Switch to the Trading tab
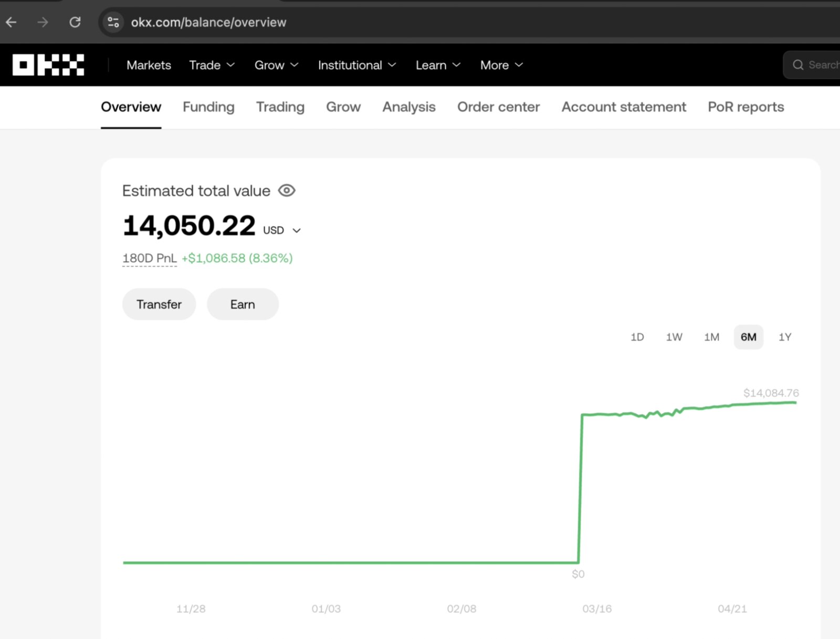840x639 pixels. (x=280, y=107)
